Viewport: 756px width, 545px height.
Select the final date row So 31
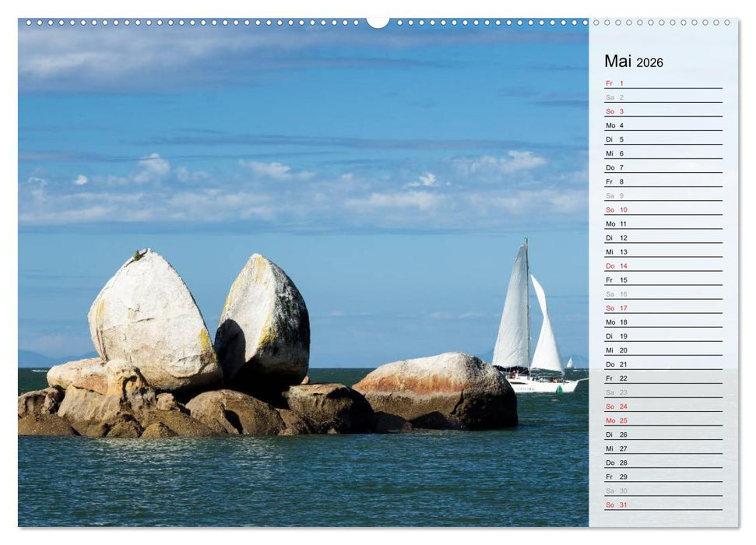point(615,505)
